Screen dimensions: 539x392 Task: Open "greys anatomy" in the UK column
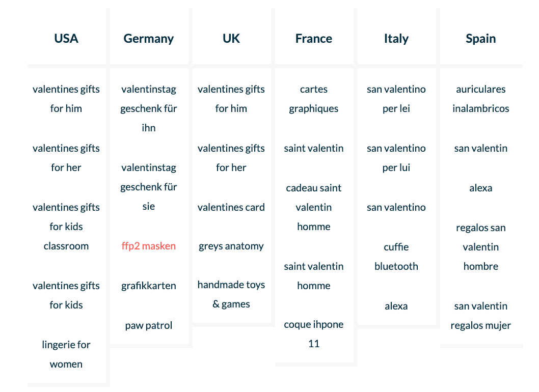click(x=231, y=246)
